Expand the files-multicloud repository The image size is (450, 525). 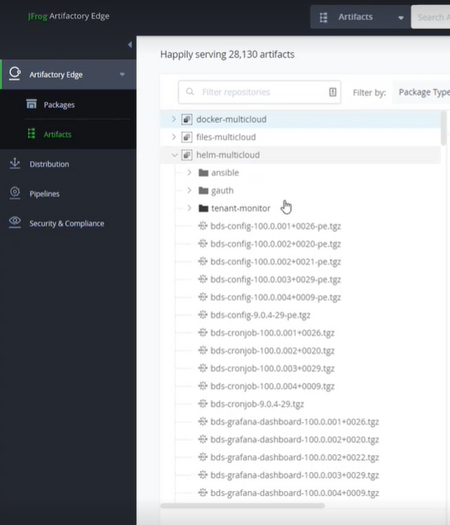tap(174, 137)
